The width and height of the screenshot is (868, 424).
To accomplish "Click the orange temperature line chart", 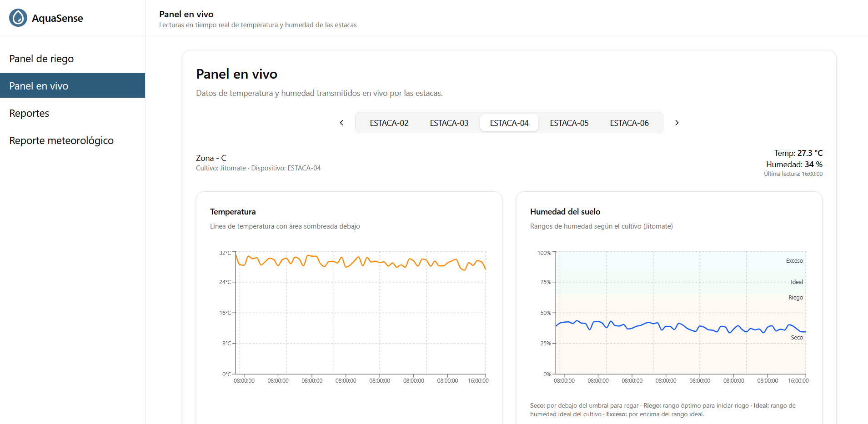I will [361, 262].
